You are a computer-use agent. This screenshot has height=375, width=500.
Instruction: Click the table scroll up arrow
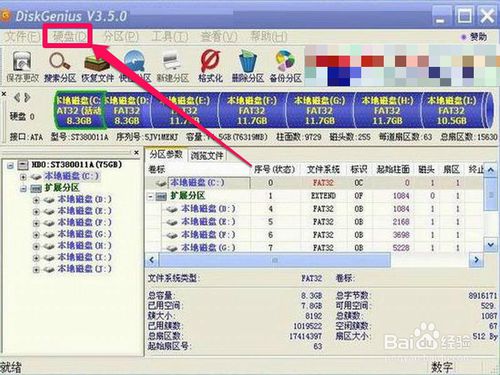pos(491,170)
